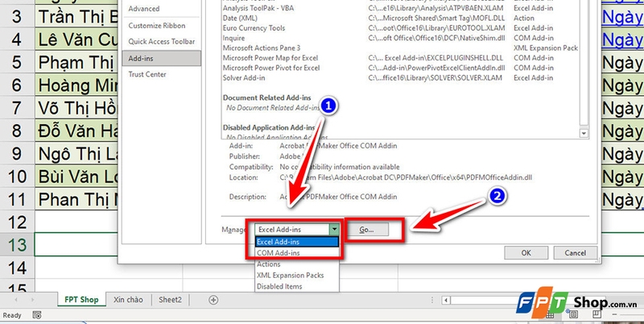Image resolution: width=644 pixels, height=324 pixels.
Task: Select row header 10 in the worksheet
Action: pos(17,177)
